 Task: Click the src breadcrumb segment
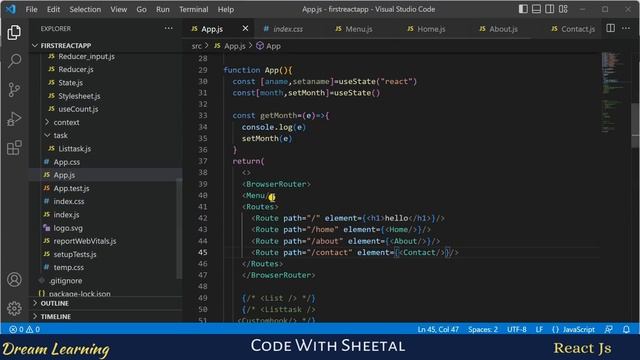197,46
